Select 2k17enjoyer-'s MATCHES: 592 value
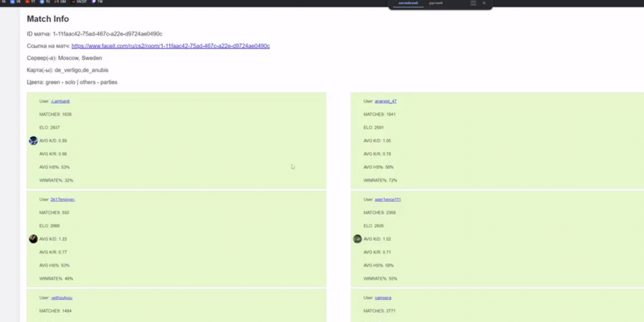644x322 pixels. 54,213
